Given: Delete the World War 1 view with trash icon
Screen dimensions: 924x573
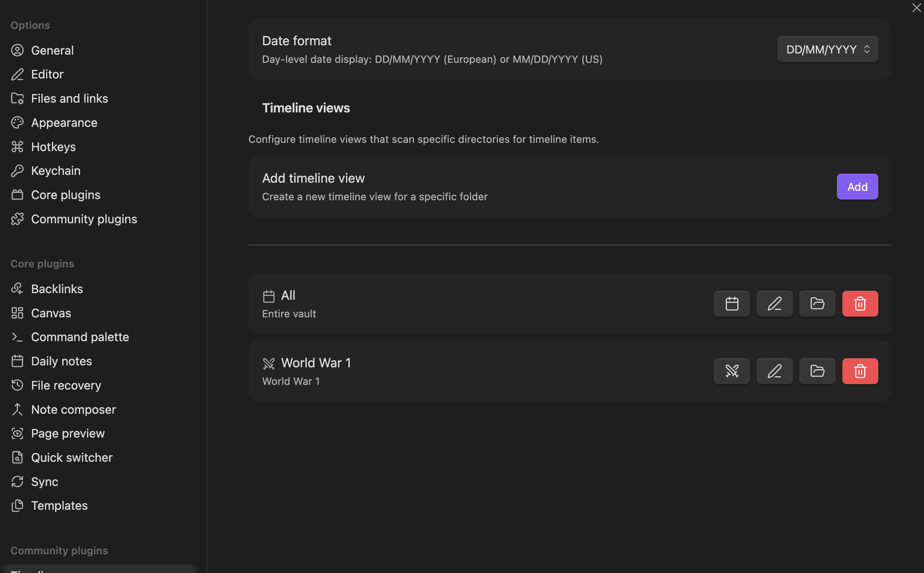Looking at the screenshot, I should [860, 371].
